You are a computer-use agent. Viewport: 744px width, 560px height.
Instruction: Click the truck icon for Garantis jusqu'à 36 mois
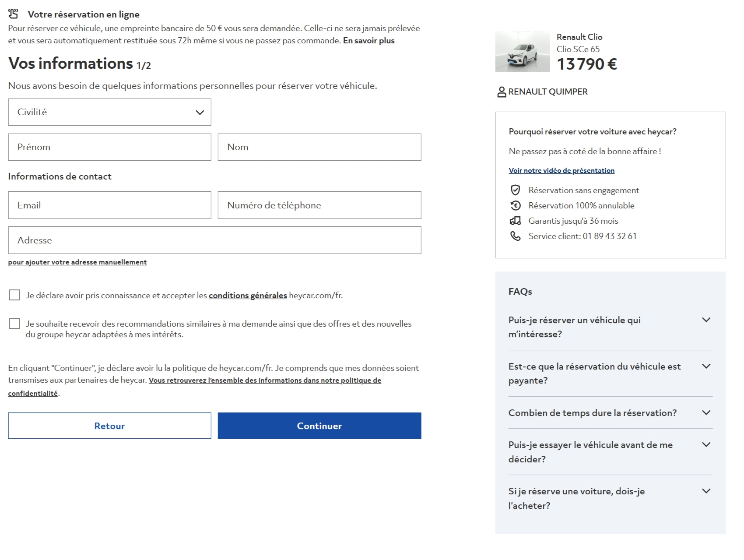[516, 221]
